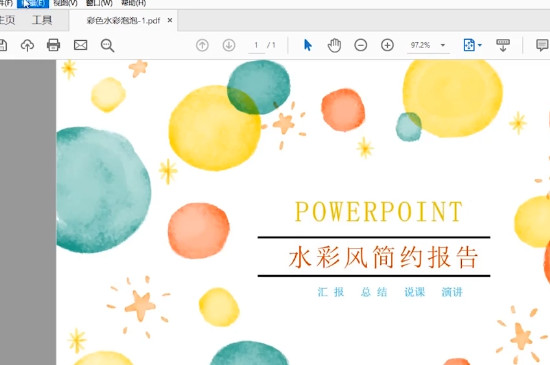Open the comment speech bubble tool

[542, 45]
